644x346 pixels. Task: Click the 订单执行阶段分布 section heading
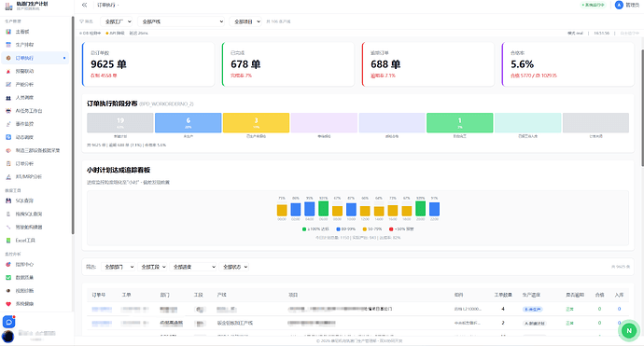[112, 104]
